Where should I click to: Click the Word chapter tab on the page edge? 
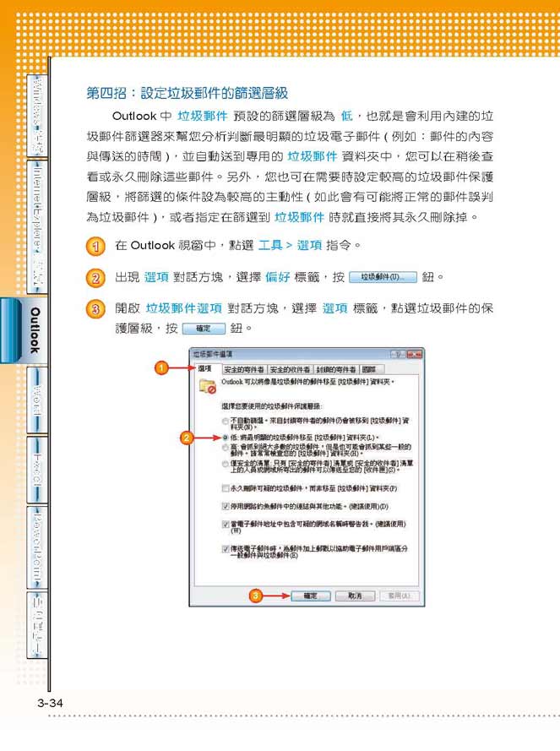[x=37, y=400]
